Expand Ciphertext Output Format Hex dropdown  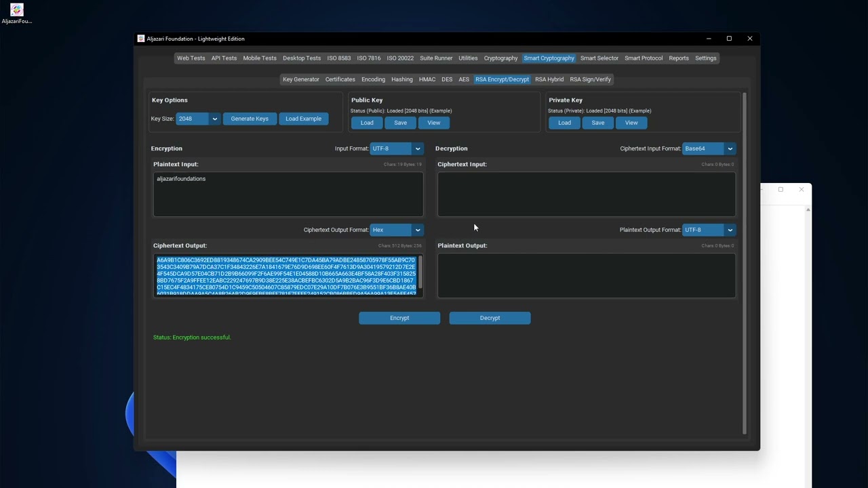tap(397, 230)
